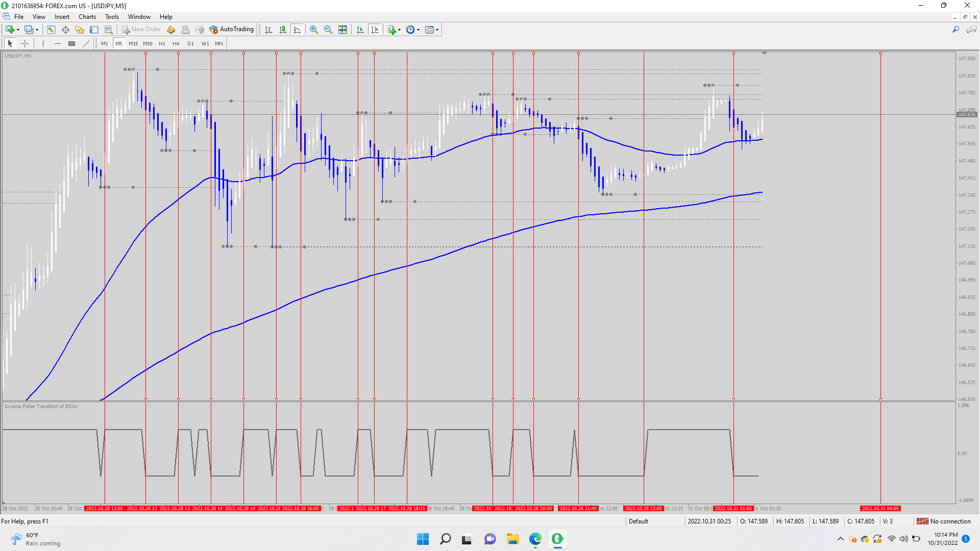
Task: Switch to the H1 timeframe
Action: 162,43
